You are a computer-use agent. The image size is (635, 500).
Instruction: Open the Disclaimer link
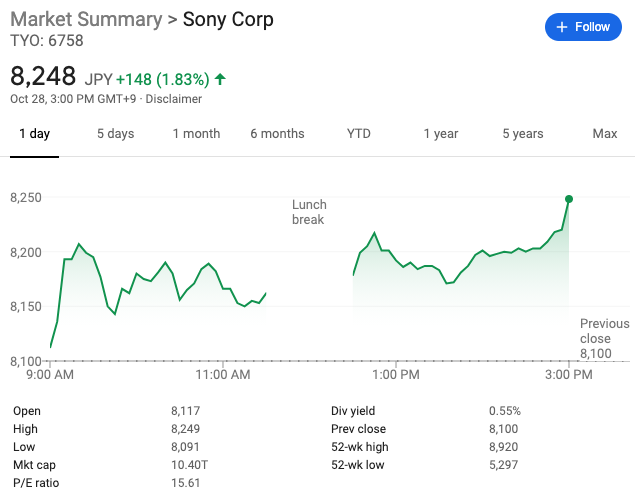coord(173,99)
